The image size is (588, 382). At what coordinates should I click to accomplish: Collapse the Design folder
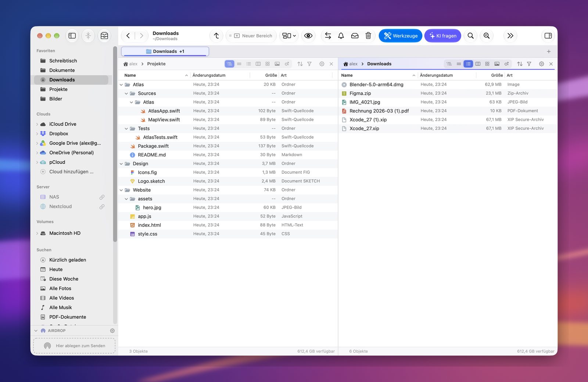(x=121, y=164)
